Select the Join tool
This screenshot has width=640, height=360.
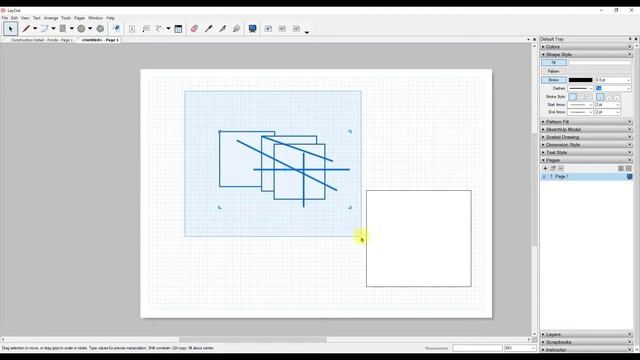click(236, 29)
